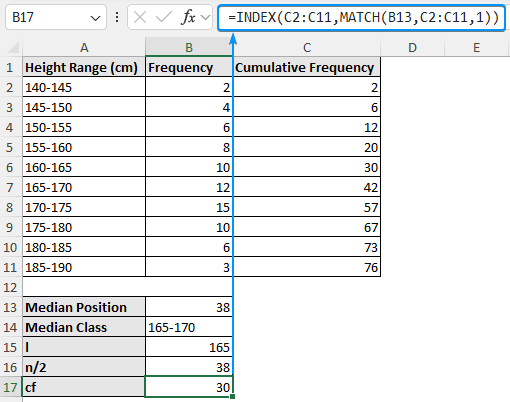
Task: Click the n/2 value 38 in row 16
Action: point(189,367)
